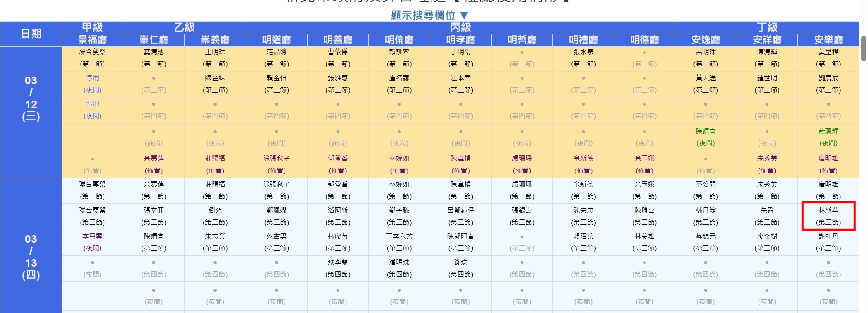This screenshot has width=868, height=313.
Task: Click the 鄭子騰 second-session cell
Action: click(399, 217)
